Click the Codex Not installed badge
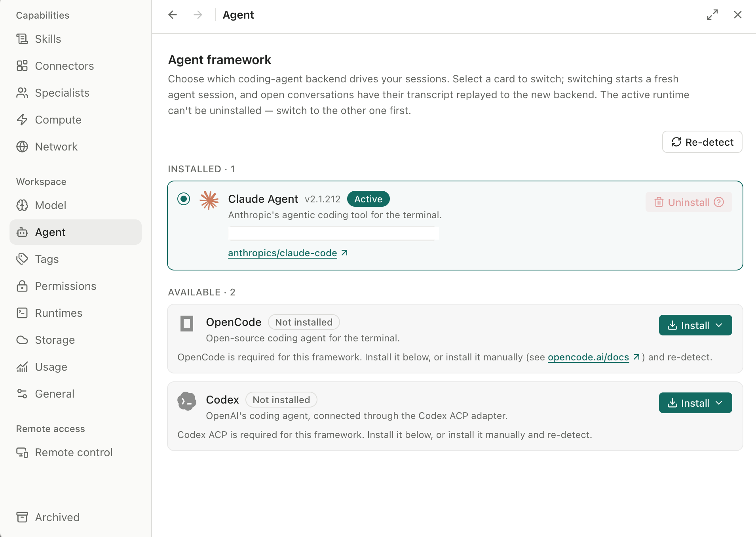 (x=281, y=400)
